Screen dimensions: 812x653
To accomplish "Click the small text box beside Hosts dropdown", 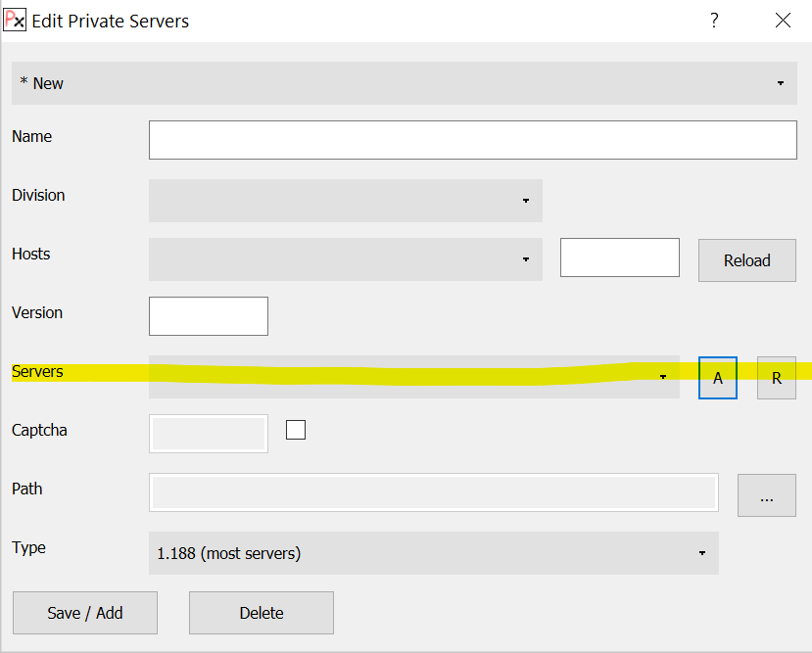I will [619, 257].
